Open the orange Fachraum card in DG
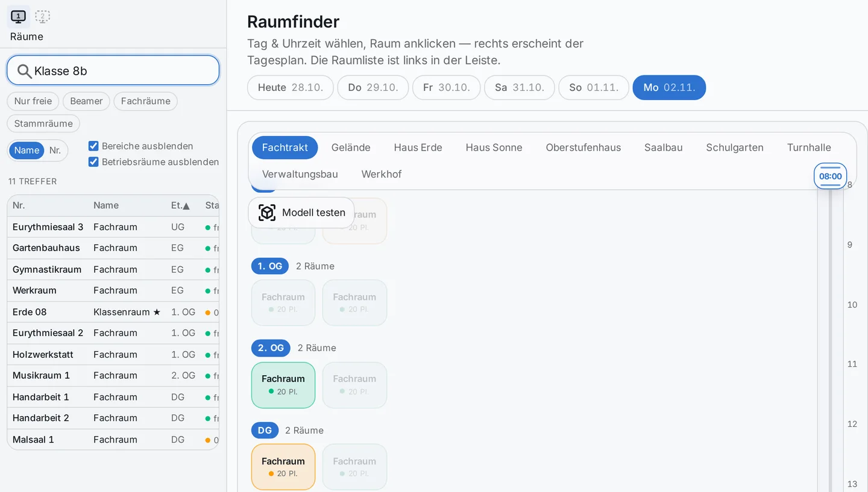The height and width of the screenshot is (492, 868). (283, 467)
